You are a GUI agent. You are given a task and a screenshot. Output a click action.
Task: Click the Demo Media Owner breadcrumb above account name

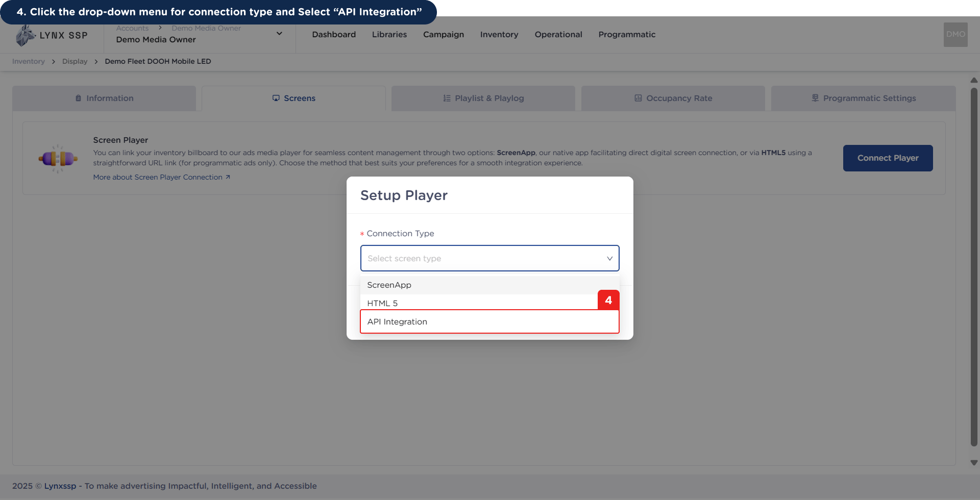pyautogui.click(x=206, y=28)
